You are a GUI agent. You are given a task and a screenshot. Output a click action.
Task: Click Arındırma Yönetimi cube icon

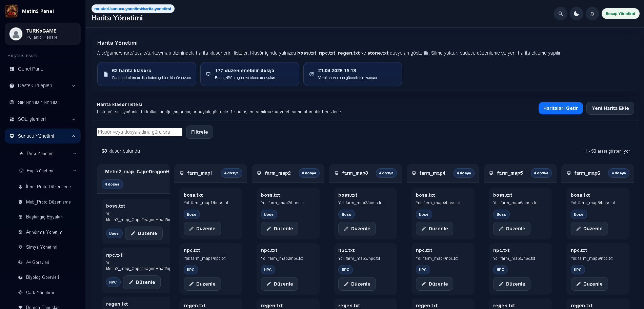(20, 232)
